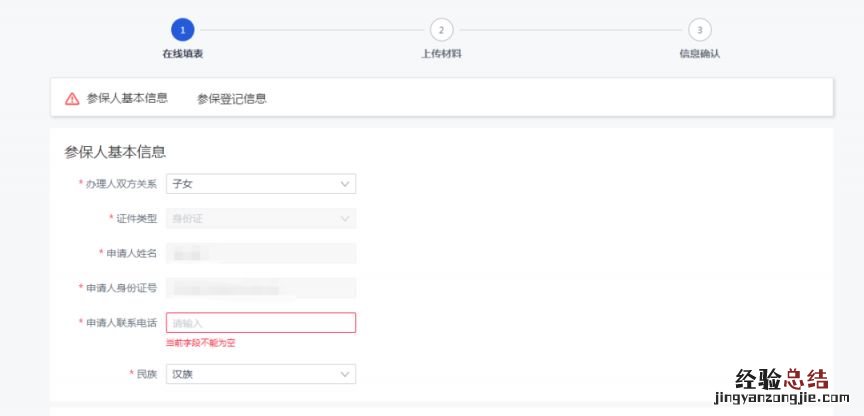
Task: Click the 办理人双方关系 field label
Action: pyautogui.click(x=121, y=184)
